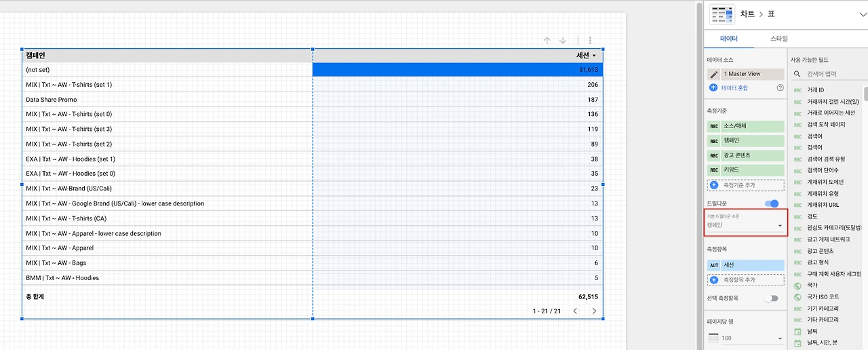Image resolution: width=868 pixels, height=350 pixels.
Task: Click the ABC type icon on 소스/매체 chip
Action: tap(714, 126)
